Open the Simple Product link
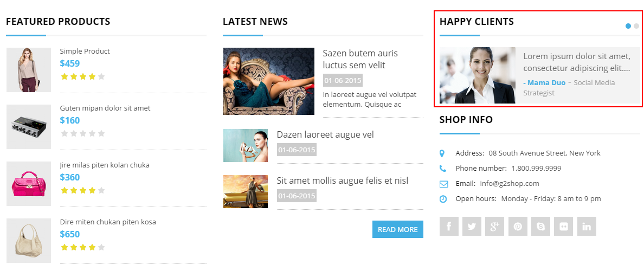This screenshot has height=271, width=644. pos(85,51)
